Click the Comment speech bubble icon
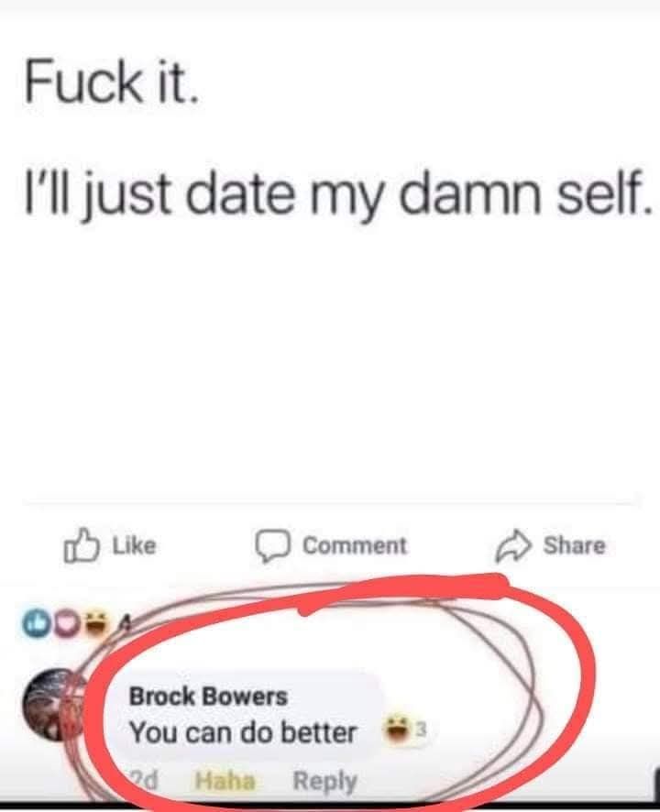Image resolution: width=660 pixels, height=812 pixels. tap(272, 546)
